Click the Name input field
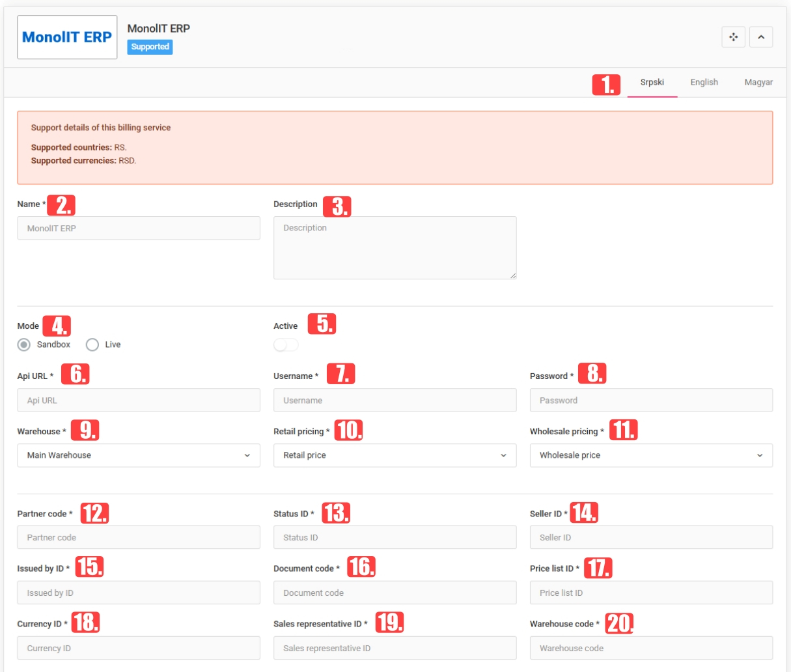Viewport: 791px width, 672px height. 139,228
